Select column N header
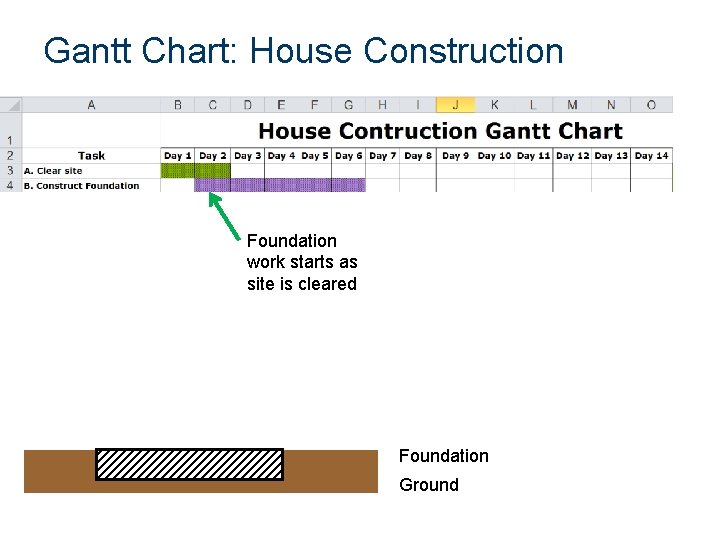 coord(611,105)
